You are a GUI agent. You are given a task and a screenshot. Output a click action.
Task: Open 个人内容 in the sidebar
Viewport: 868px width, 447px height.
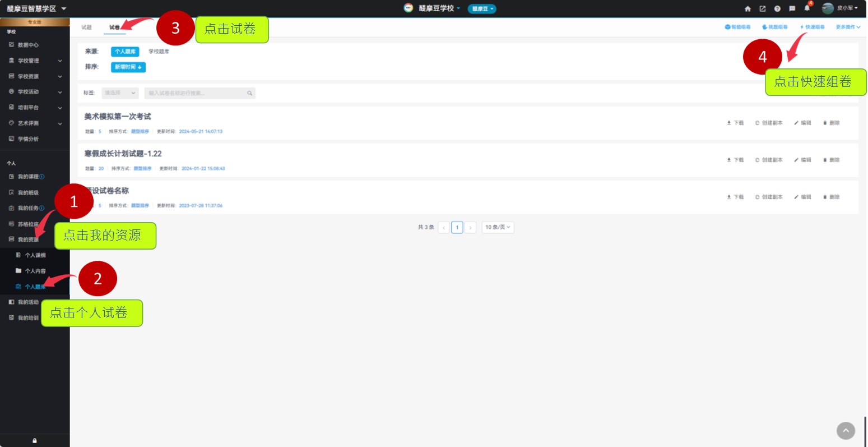[35, 271]
